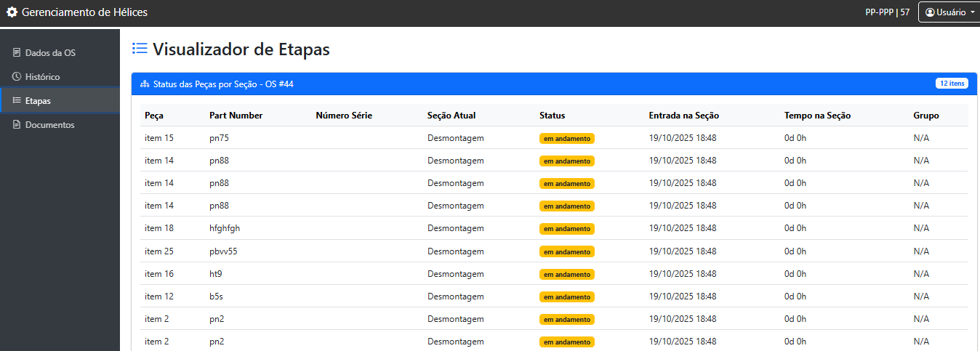Click the em andamento badge in item 25 row
The width and height of the screenshot is (980, 351).
click(567, 251)
